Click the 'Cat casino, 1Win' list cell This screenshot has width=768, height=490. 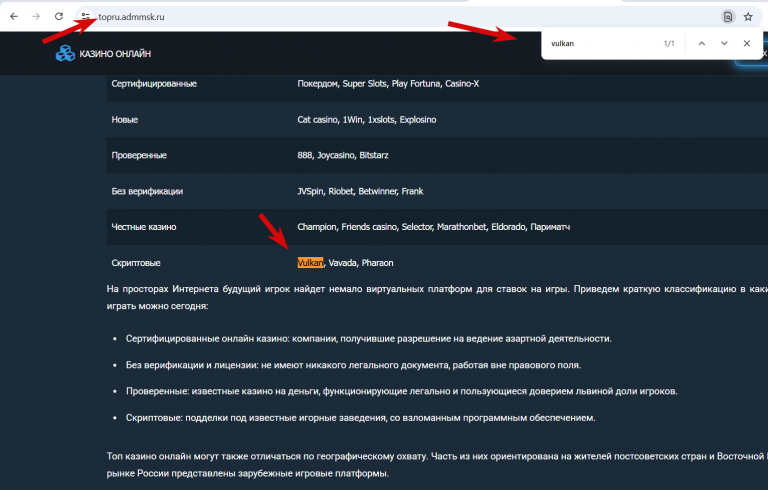366,120
